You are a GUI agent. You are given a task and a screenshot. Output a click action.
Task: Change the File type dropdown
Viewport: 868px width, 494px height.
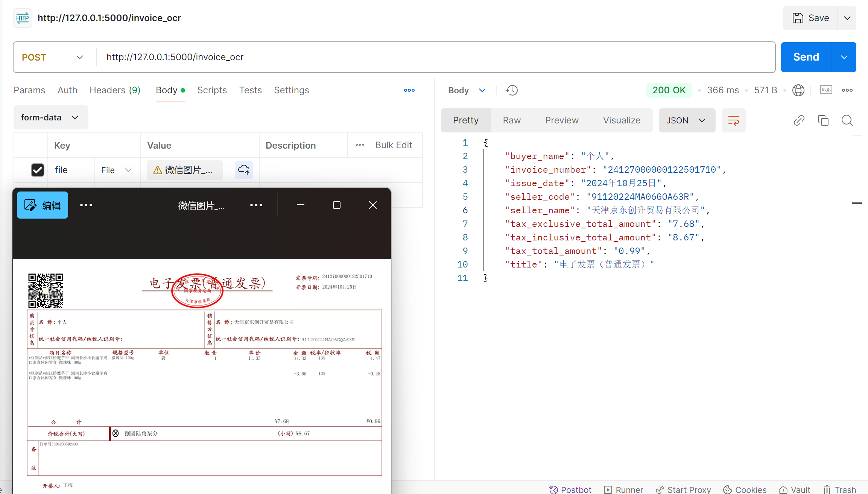(117, 170)
